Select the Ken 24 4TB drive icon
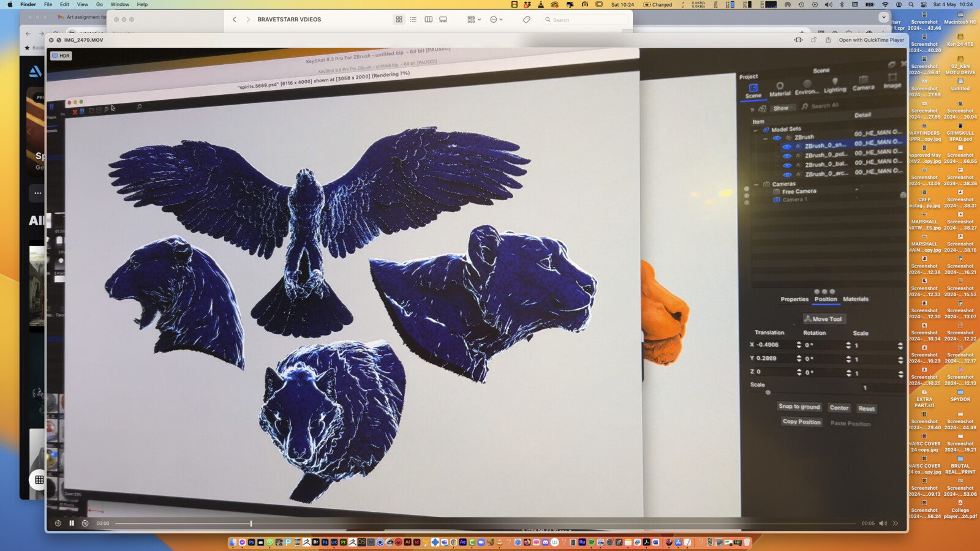Screen dimensions: 980x551 point(960,40)
